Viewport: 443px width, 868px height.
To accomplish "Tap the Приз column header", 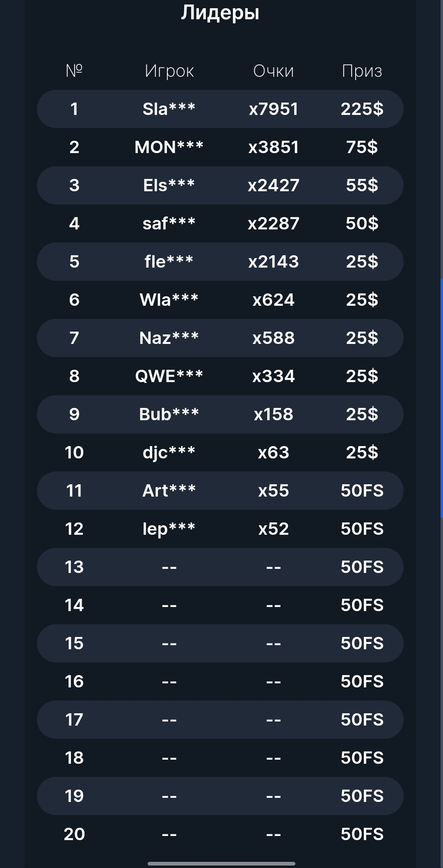I will click(362, 71).
